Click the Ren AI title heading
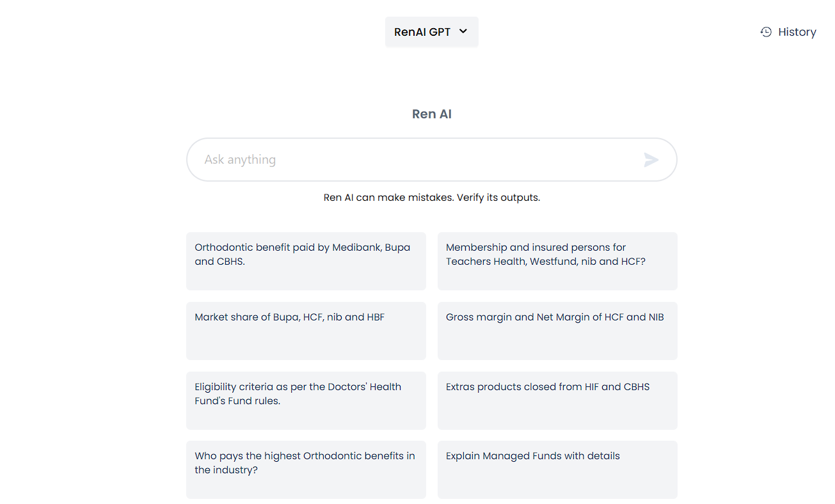 431,114
